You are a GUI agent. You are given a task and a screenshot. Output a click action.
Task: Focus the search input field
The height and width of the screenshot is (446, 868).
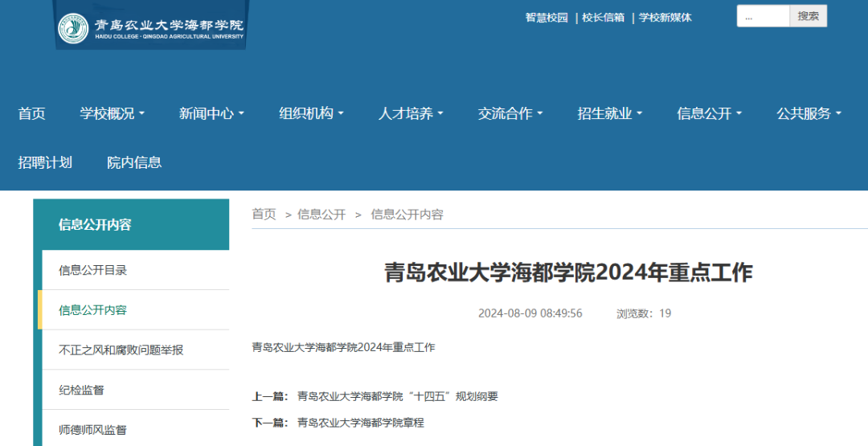[763, 16]
